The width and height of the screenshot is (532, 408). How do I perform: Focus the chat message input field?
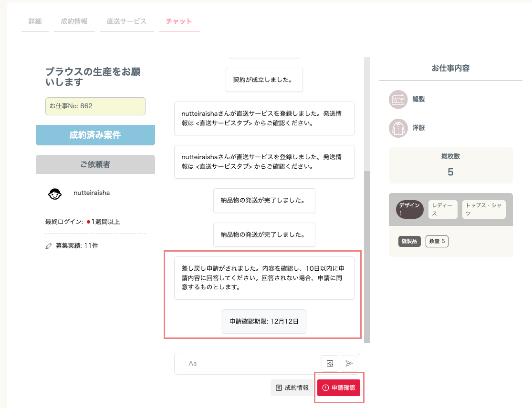(x=248, y=363)
